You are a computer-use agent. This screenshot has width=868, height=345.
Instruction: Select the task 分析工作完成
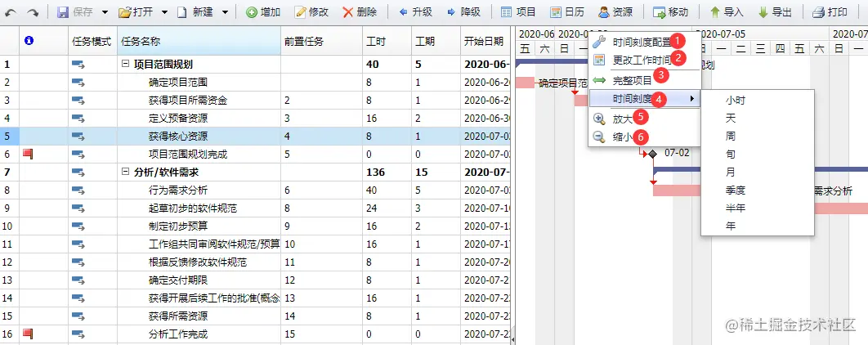[178, 334]
